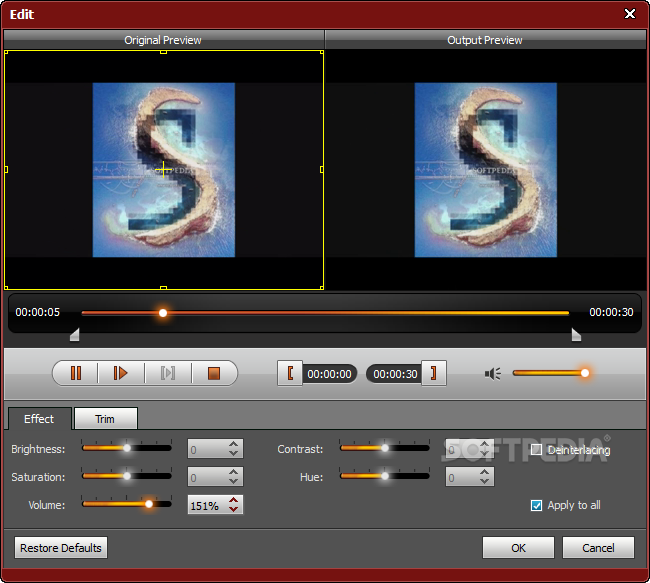Click the Volume effect slider handle
The height and width of the screenshot is (583, 650).
(x=148, y=504)
